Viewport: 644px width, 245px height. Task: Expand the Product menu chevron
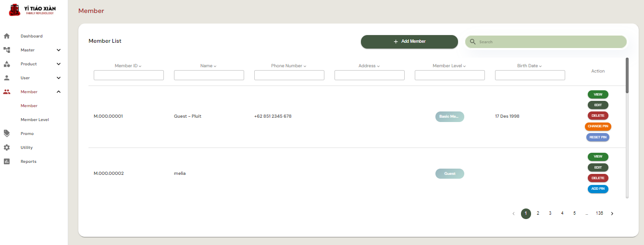point(59,64)
